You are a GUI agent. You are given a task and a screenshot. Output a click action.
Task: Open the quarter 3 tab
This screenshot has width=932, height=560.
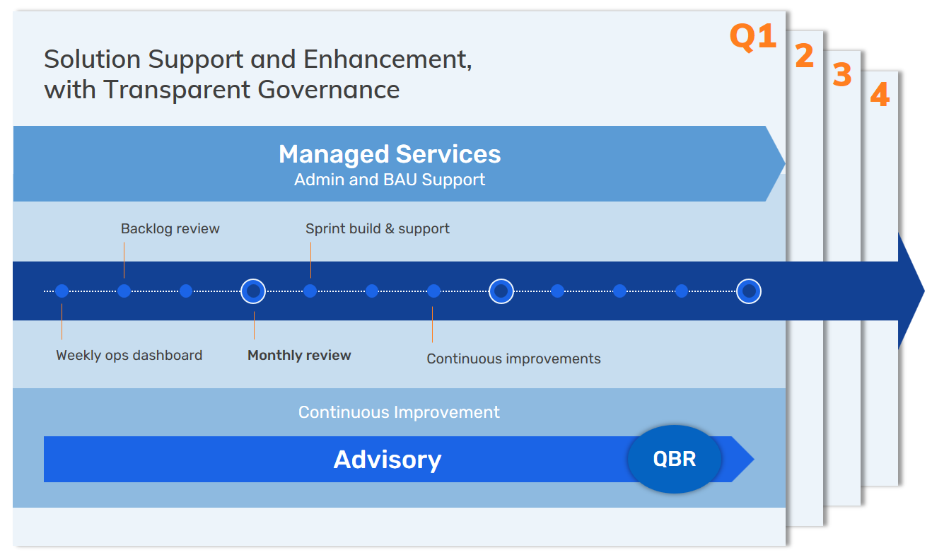click(841, 75)
